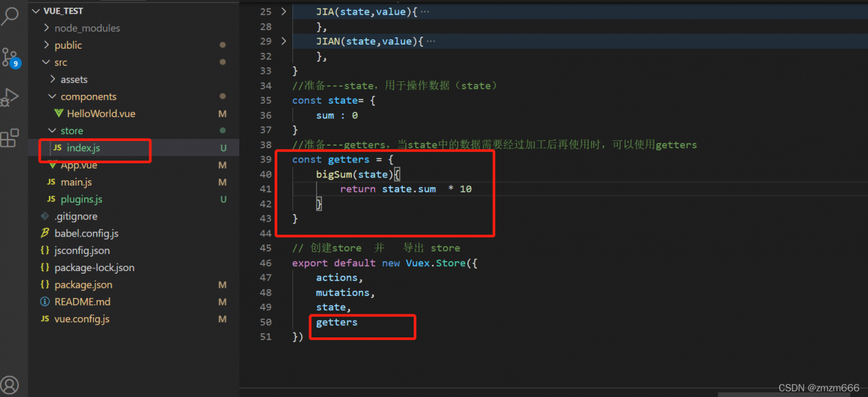Viewport: 868px width, 397px height.
Task: Open babel.config.js file
Action: point(87,233)
